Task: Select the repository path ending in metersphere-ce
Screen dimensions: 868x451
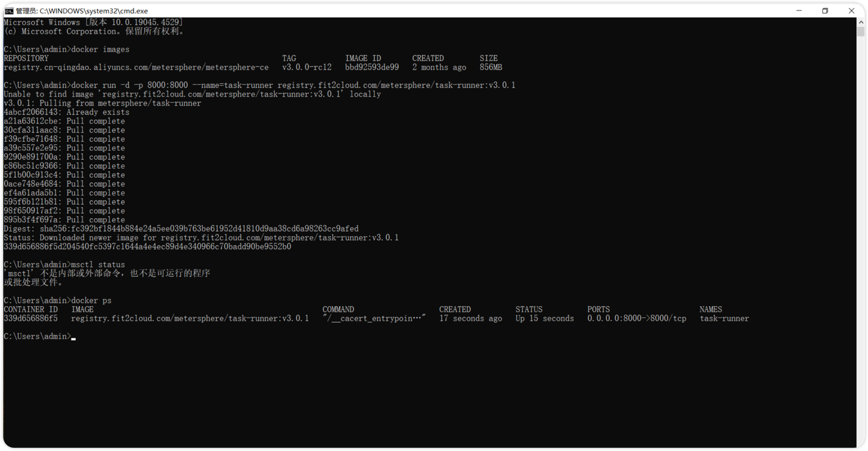Action: coord(136,67)
